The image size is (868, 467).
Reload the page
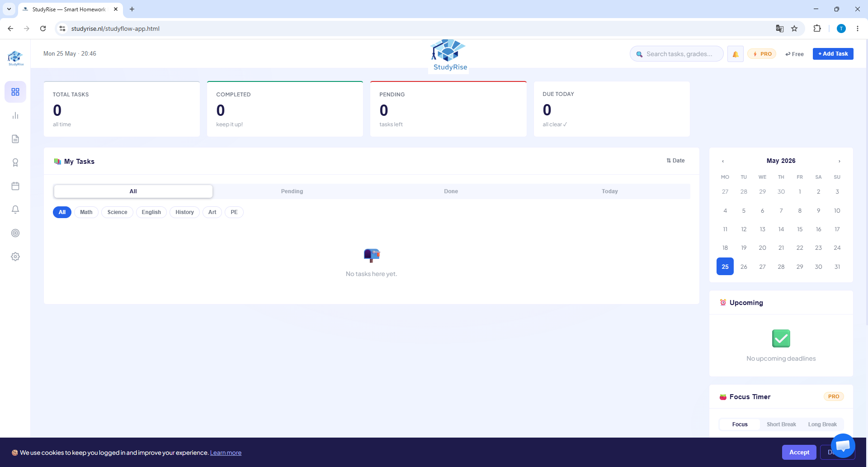tap(43, 29)
